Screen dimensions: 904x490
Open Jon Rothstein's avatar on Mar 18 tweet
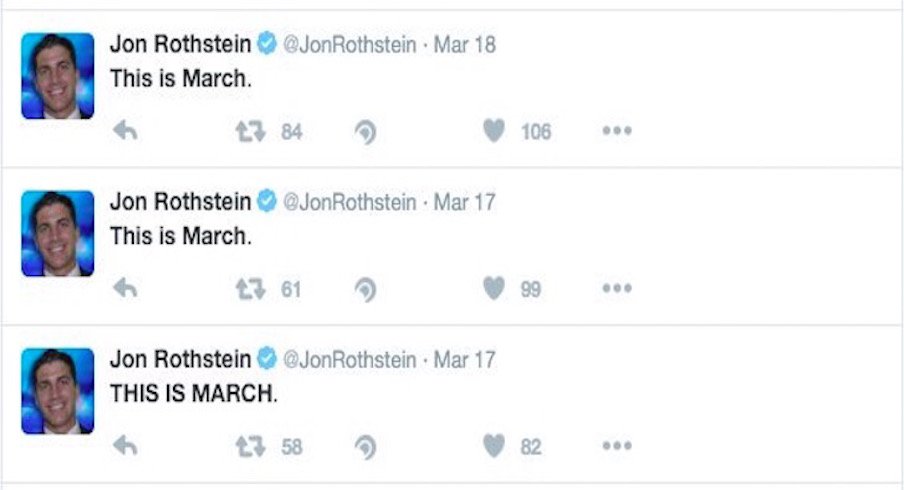point(58,76)
